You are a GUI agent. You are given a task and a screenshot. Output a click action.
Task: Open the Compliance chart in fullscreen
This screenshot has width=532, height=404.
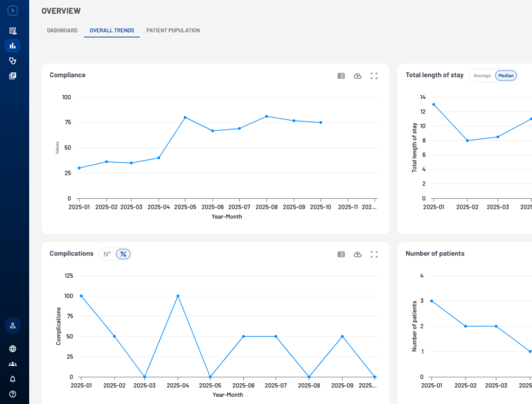click(x=374, y=76)
